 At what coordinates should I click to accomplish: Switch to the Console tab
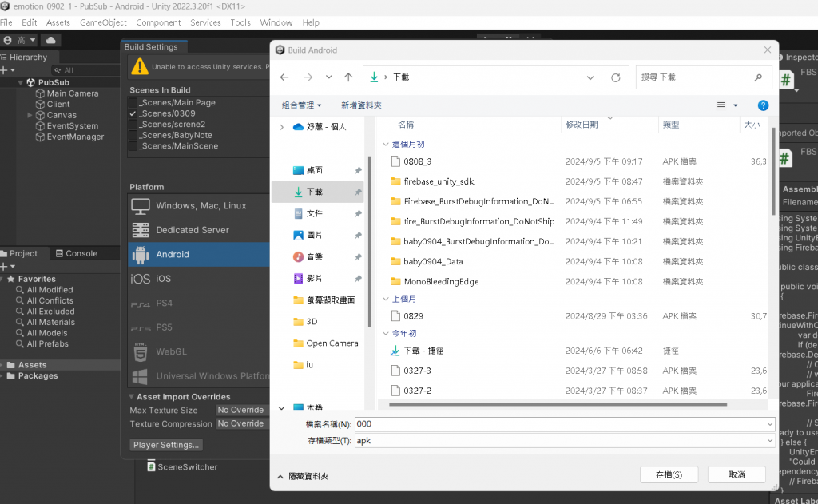coord(77,253)
